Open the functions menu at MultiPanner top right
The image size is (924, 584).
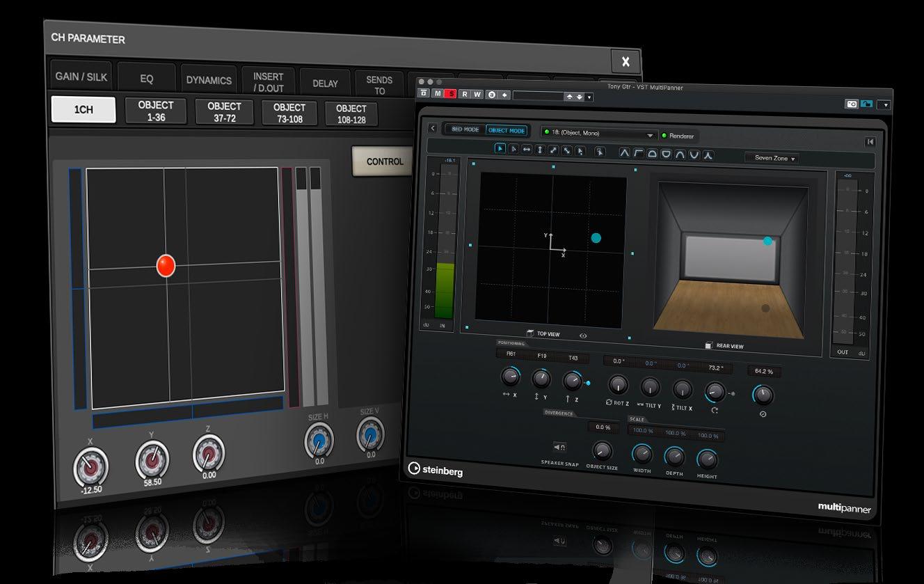pyautogui.click(x=884, y=105)
